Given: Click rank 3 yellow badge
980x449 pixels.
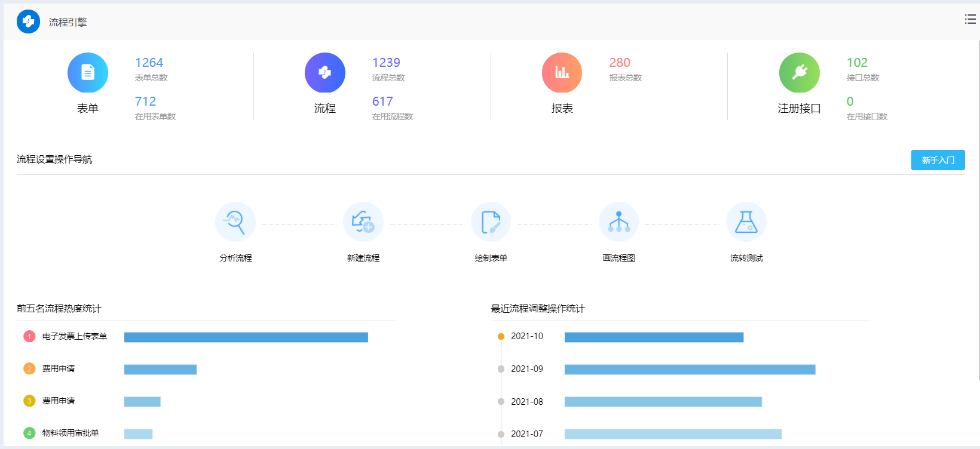Looking at the screenshot, I should point(29,401).
